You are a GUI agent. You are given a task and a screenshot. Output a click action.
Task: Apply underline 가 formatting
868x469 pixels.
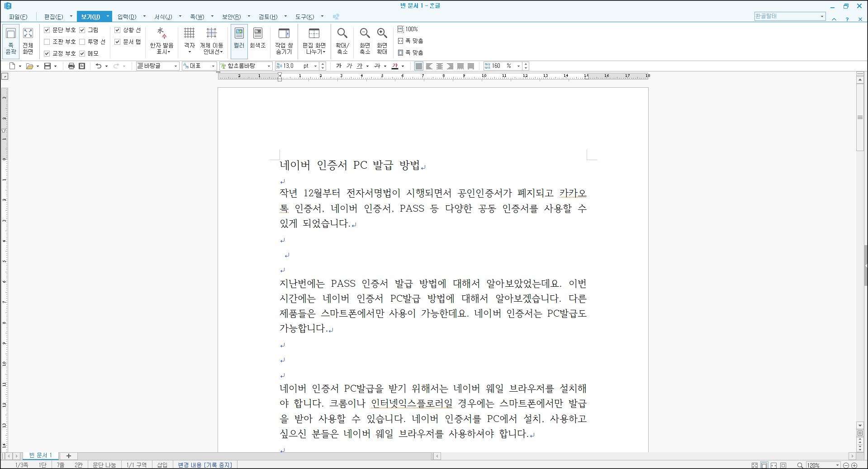pos(360,66)
